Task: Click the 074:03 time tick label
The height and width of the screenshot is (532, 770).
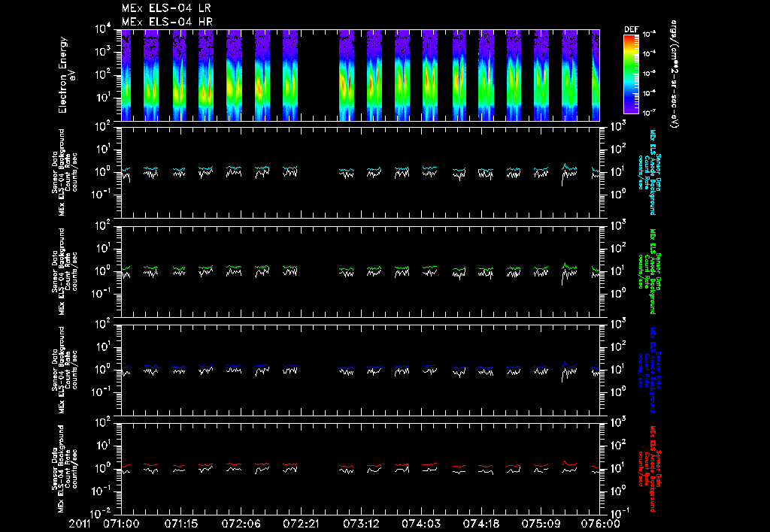Action: [x=421, y=524]
